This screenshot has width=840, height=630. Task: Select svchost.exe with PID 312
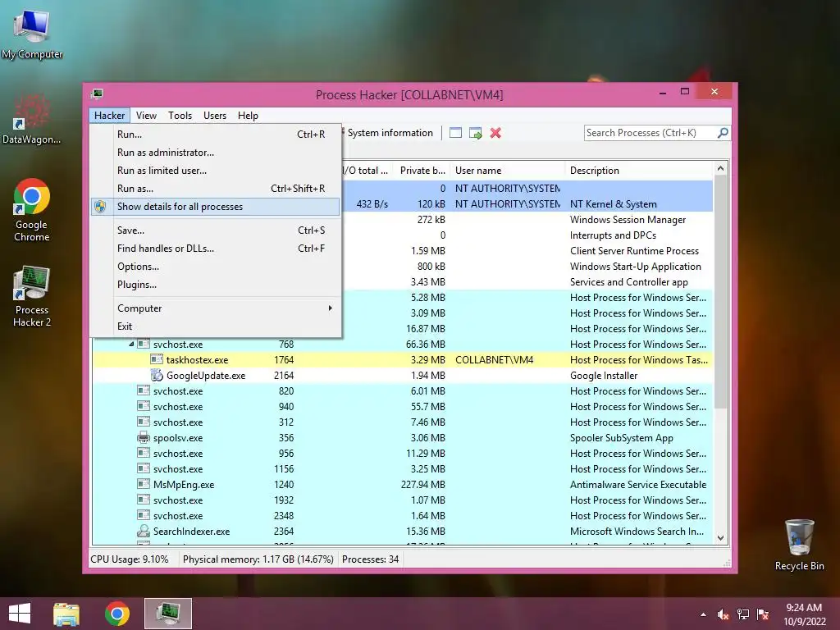pos(403,422)
